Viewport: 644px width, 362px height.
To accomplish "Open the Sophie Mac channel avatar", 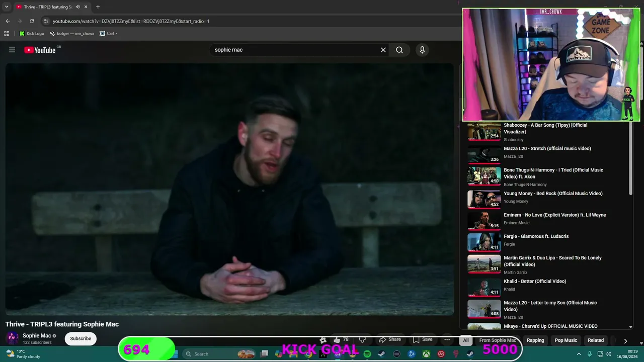I will tap(13, 338).
